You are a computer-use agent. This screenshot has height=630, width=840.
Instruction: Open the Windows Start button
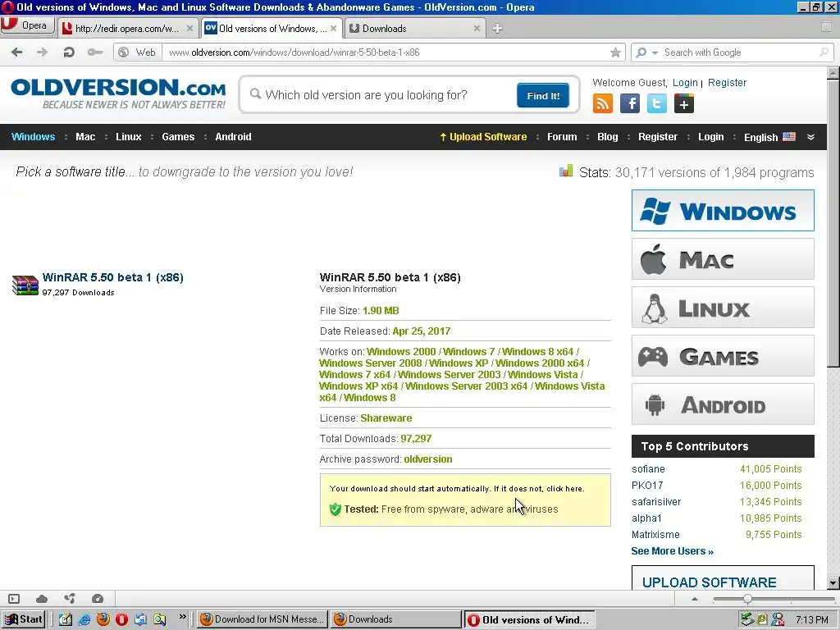coord(23,619)
